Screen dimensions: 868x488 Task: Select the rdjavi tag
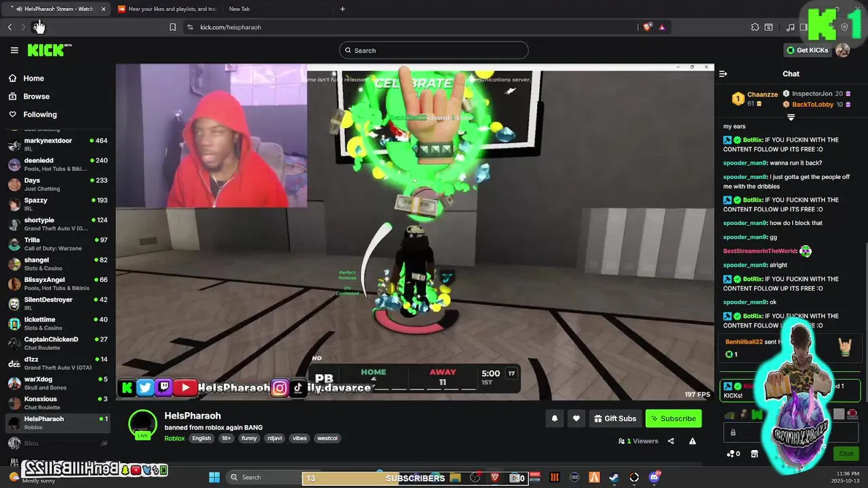click(x=275, y=439)
